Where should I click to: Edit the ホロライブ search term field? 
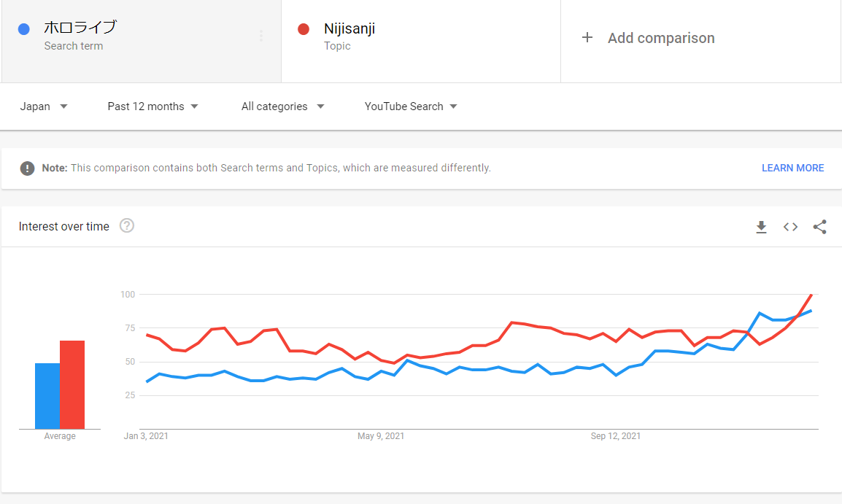tap(80, 28)
